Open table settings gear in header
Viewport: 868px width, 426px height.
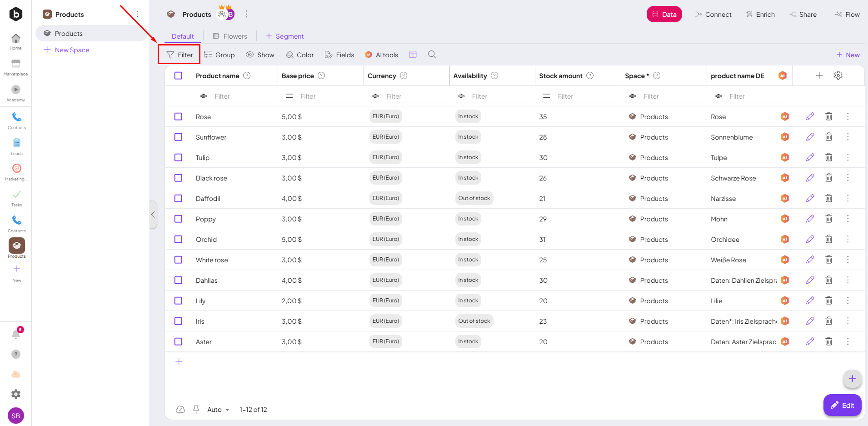838,75
